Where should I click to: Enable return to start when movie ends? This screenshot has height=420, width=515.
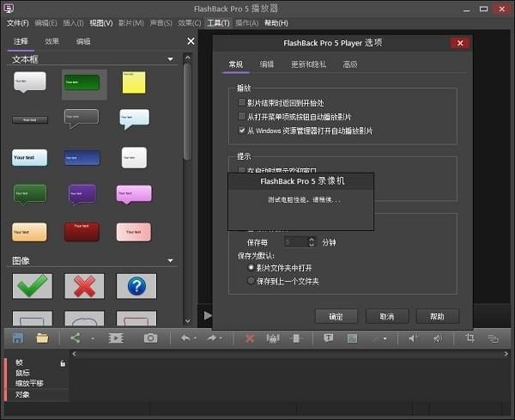(x=243, y=102)
